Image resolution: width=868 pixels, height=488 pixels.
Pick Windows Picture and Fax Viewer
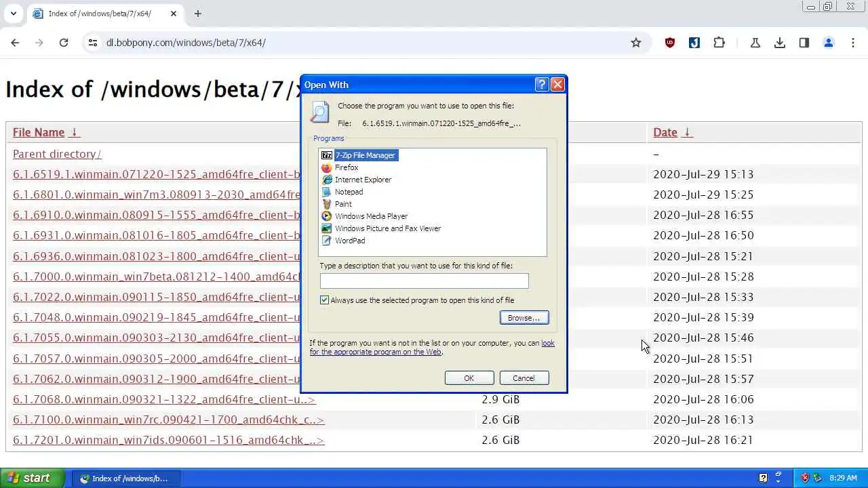click(381, 228)
